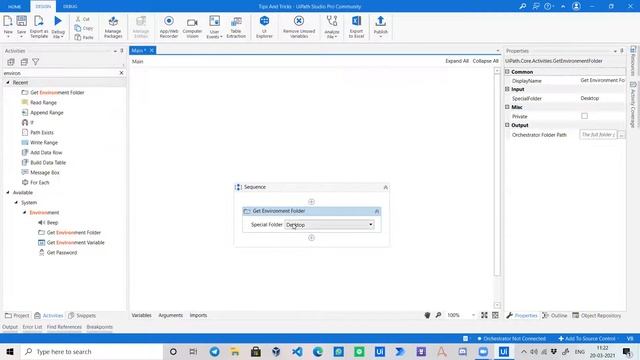This screenshot has height=360, width=640.
Task: Select the DESIGN ribbon tab
Action: click(x=43, y=7)
